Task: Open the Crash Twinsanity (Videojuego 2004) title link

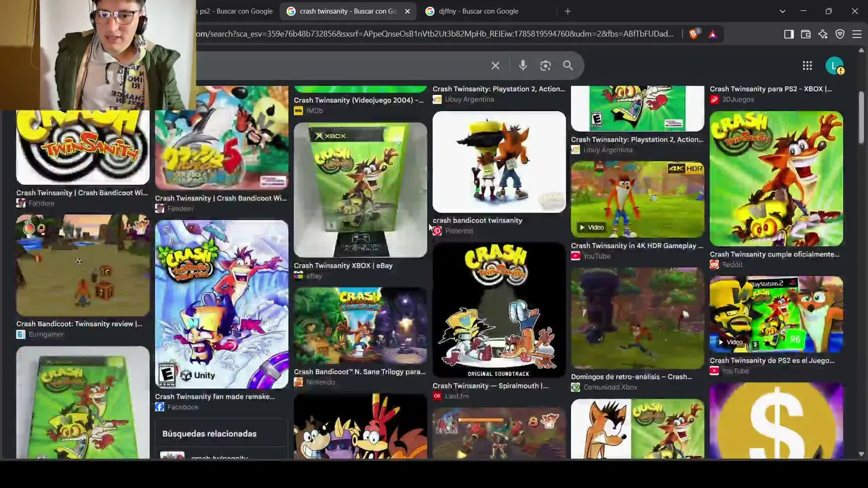Action: point(359,100)
